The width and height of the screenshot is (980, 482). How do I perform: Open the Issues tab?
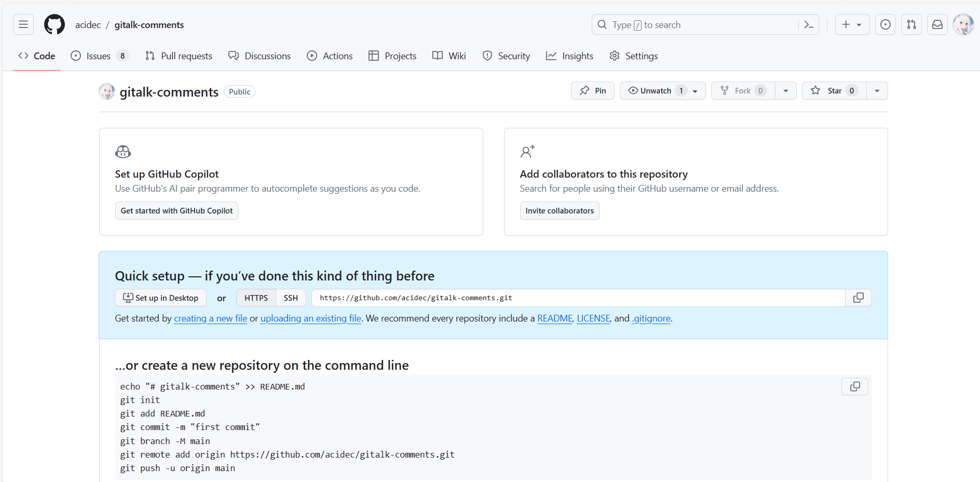coord(99,56)
